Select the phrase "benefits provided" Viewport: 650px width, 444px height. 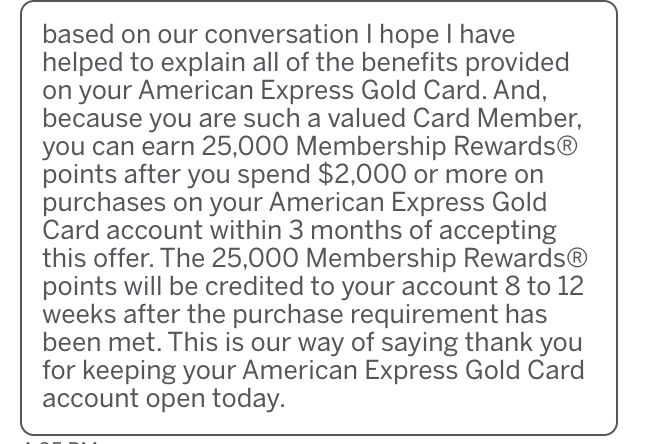(480, 63)
